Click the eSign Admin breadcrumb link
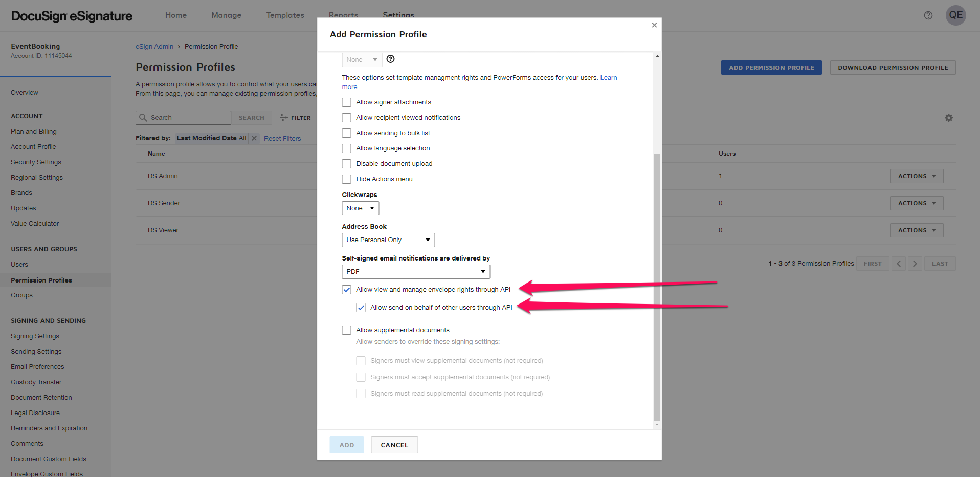 point(154,47)
